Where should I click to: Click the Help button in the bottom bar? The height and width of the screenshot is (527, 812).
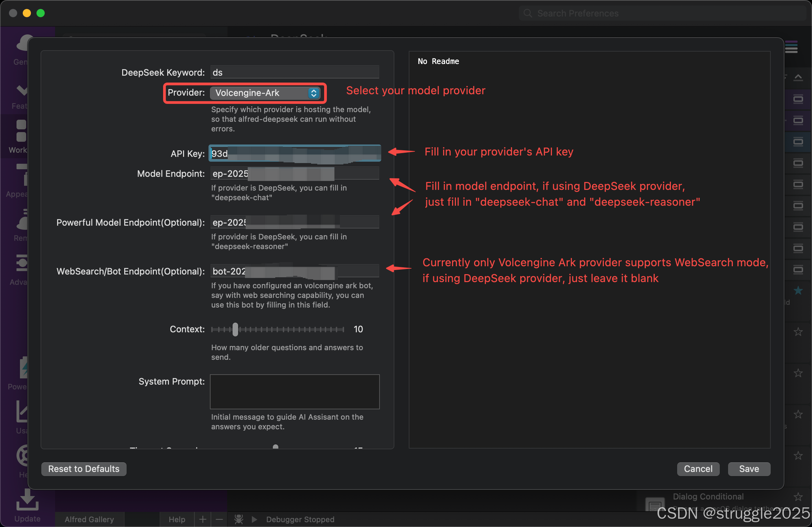[x=177, y=519]
